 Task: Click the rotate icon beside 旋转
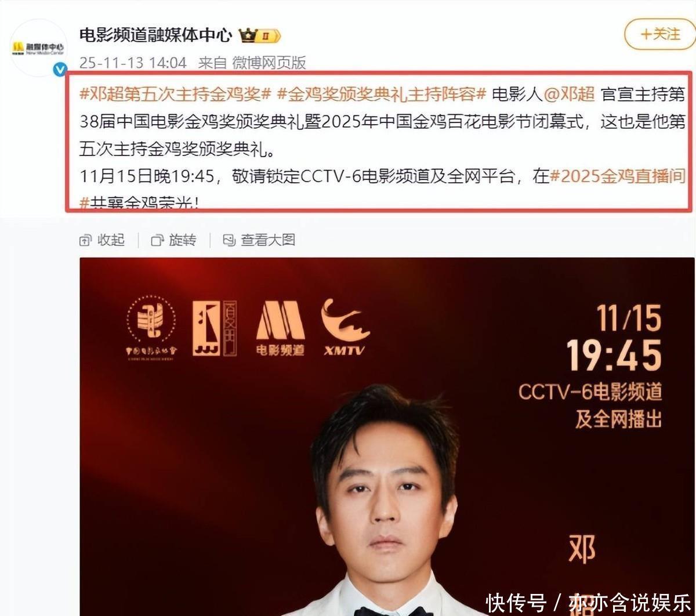[157, 240]
